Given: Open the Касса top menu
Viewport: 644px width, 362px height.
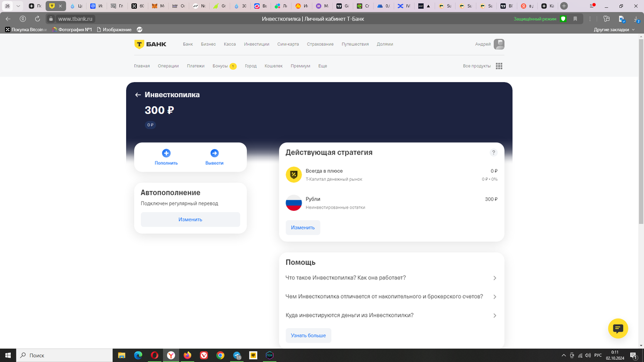Looking at the screenshot, I should click(x=230, y=44).
